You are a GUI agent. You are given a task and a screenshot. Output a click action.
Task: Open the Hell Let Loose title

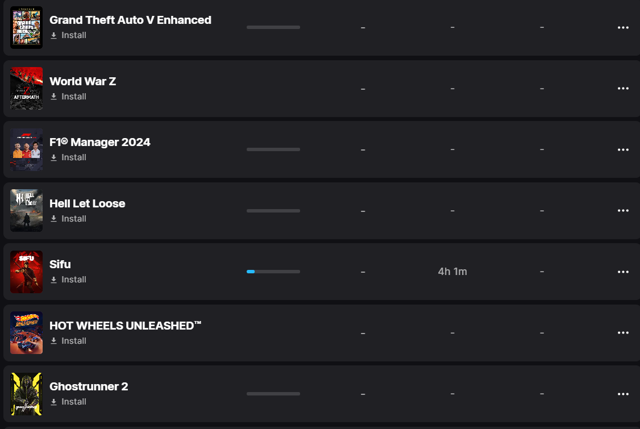[87, 203]
